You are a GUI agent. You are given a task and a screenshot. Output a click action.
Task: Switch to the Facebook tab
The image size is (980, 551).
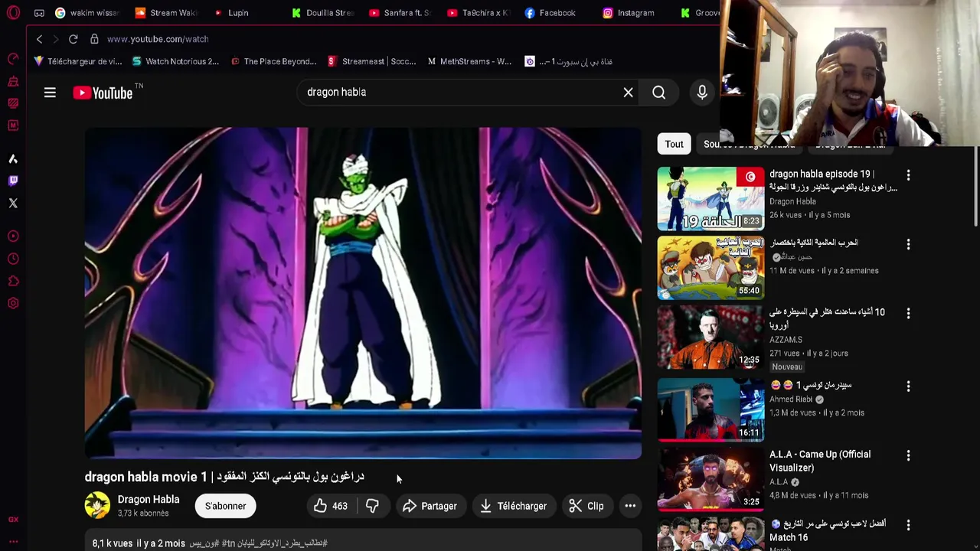(x=550, y=13)
